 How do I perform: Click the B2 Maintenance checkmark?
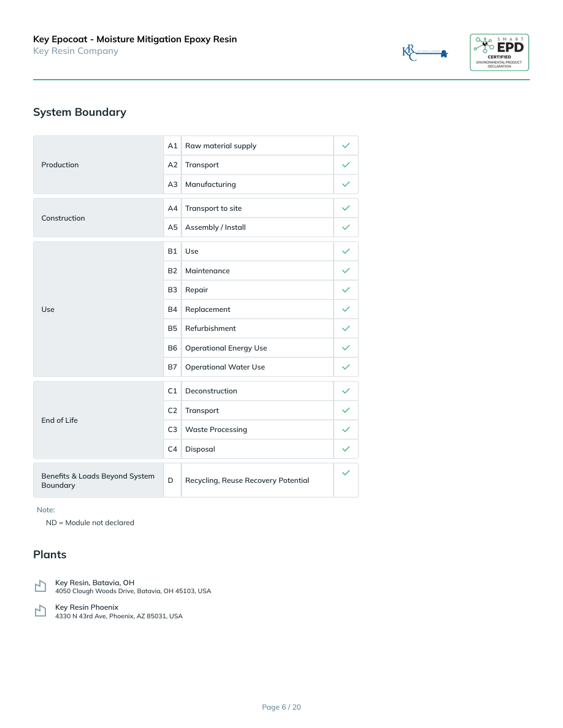pos(346,270)
